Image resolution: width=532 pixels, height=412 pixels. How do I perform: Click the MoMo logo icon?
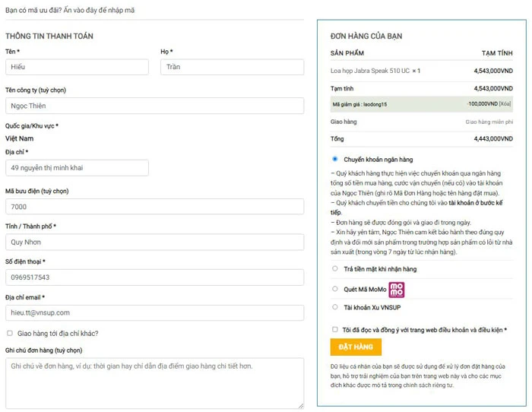coord(397,290)
